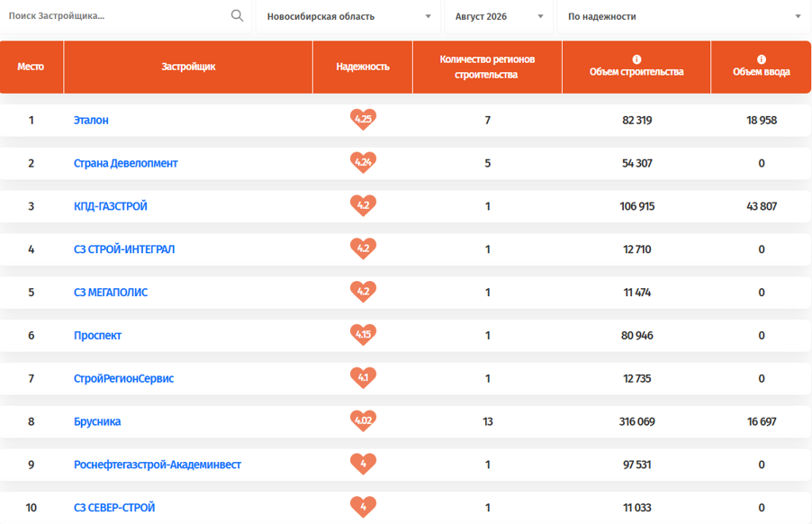Click construction volume value 97 531
The height and width of the screenshot is (524, 812).
tap(637, 464)
